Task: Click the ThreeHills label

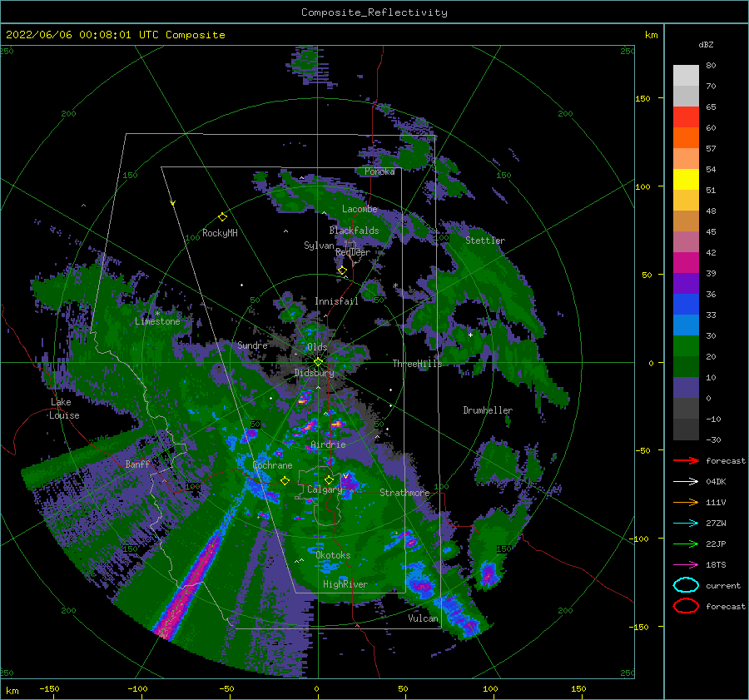Action: coord(417,364)
